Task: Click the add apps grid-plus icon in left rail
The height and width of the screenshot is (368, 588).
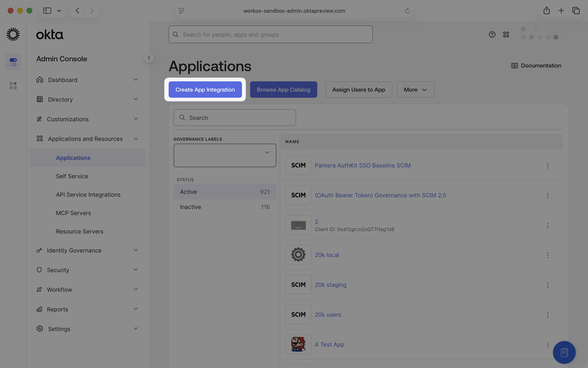Action: [13, 85]
